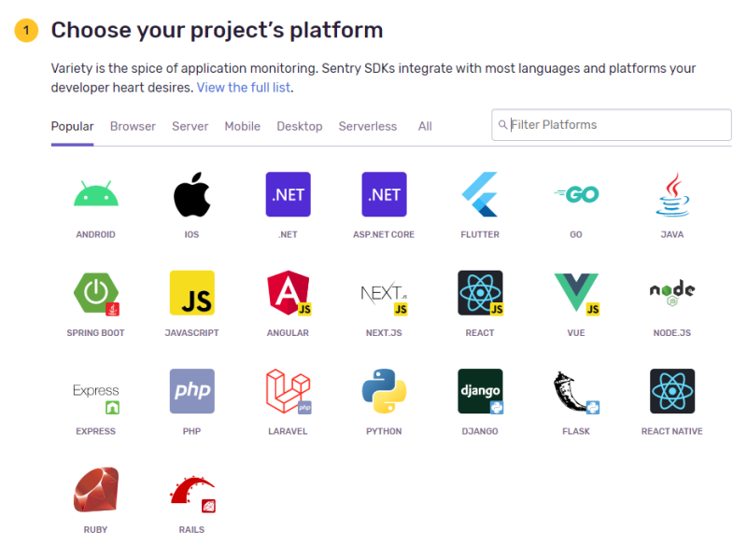
Task: Choose the Node.js platform icon
Action: 672,293
